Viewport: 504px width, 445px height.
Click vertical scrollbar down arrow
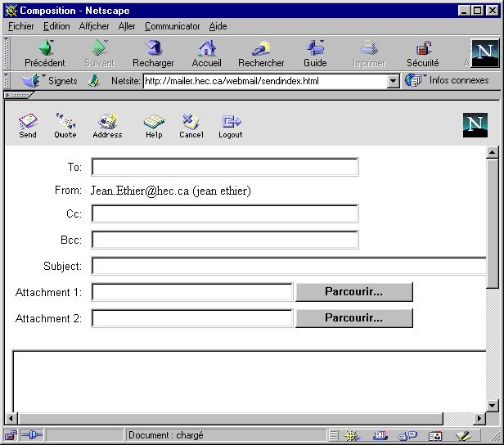(492, 406)
